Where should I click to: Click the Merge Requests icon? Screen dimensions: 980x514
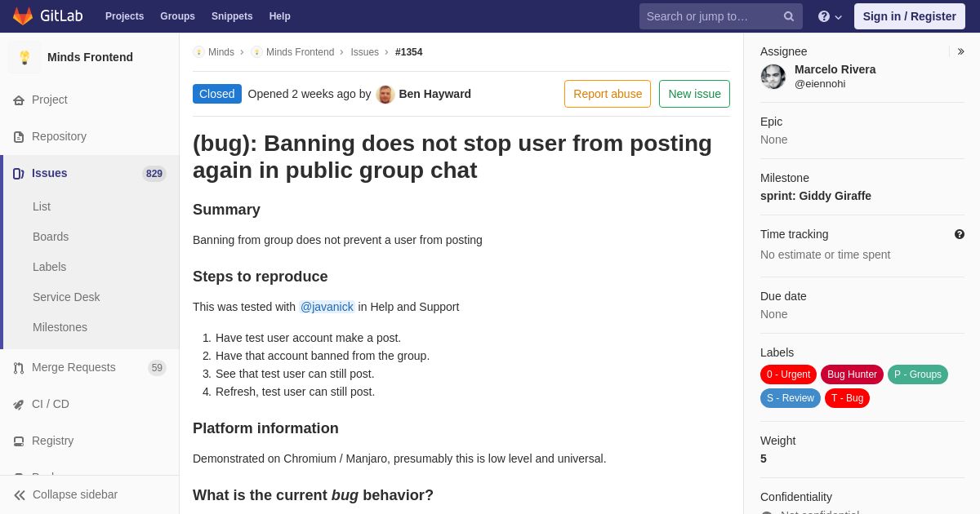pyautogui.click(x=19, y=368)
